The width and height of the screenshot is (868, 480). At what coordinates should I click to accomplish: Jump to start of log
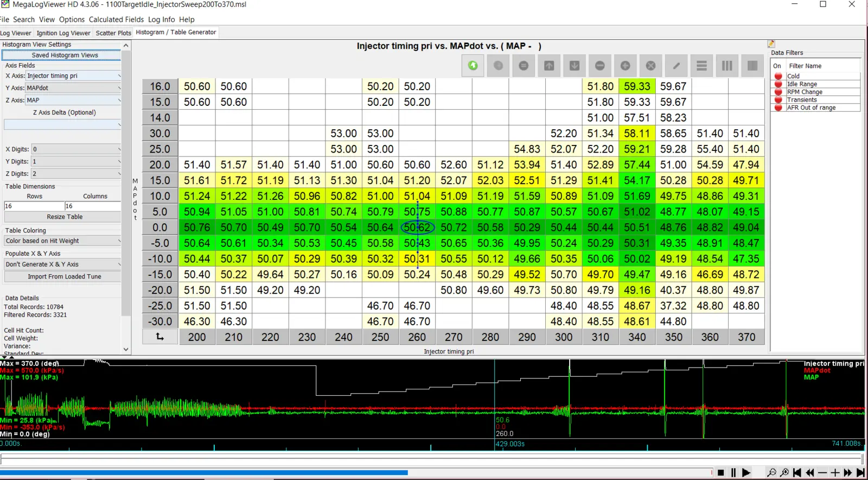coord(797,473)
